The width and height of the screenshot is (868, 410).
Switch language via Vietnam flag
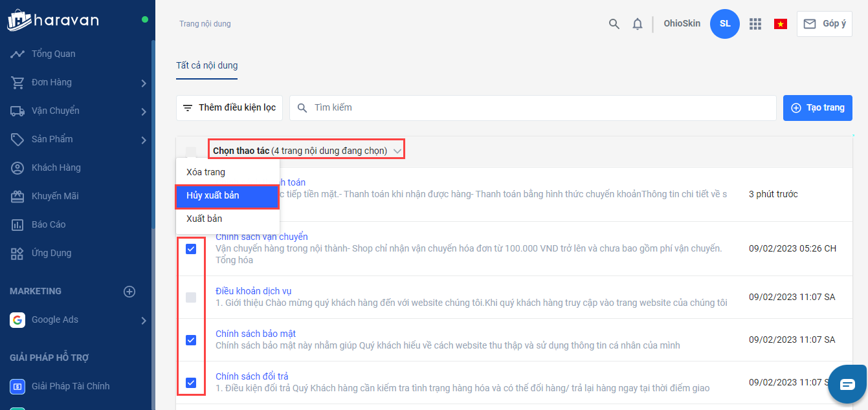pos(781,24)
